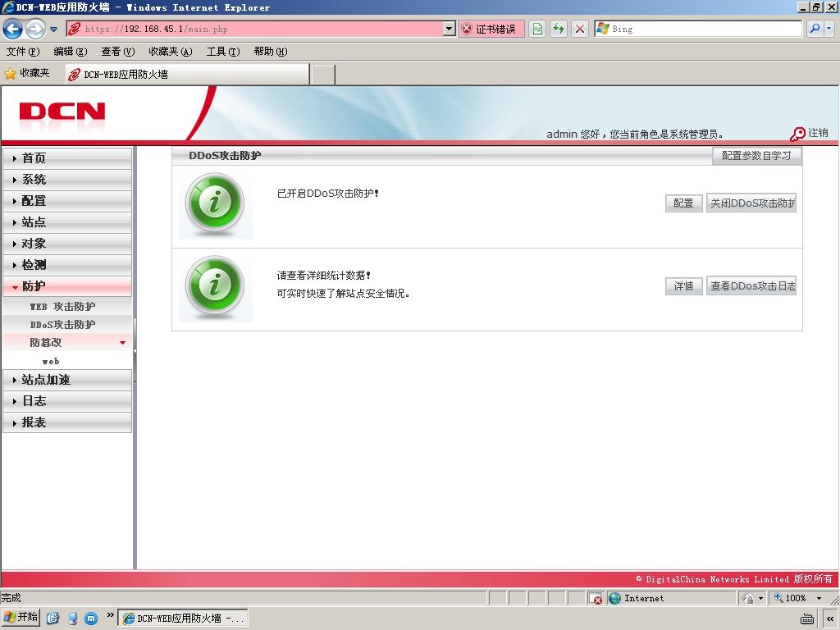This screenshot has height=630, width=840.
Task: Click the 配置 button for DDoS protection
Action: [x=683, y=203]
